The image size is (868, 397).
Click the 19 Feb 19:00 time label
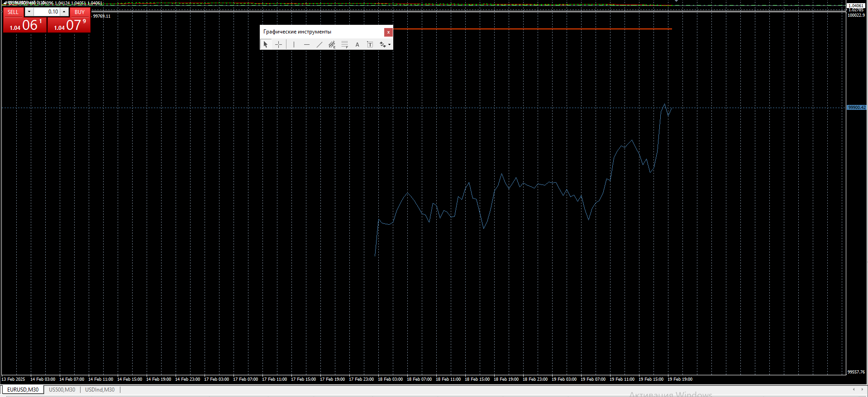tap(680, 379)
